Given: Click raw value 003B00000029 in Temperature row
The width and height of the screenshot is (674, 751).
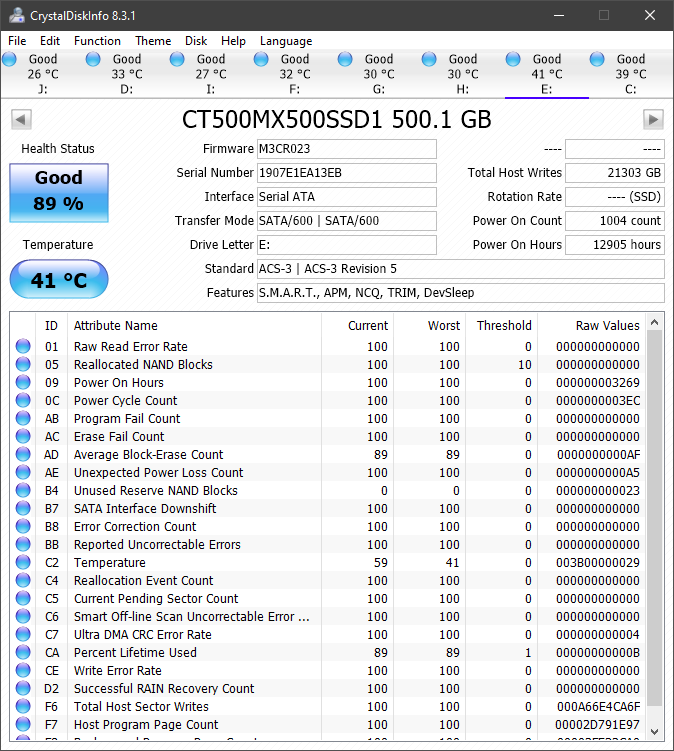Looking at the screenshot, I should [597, 563].
